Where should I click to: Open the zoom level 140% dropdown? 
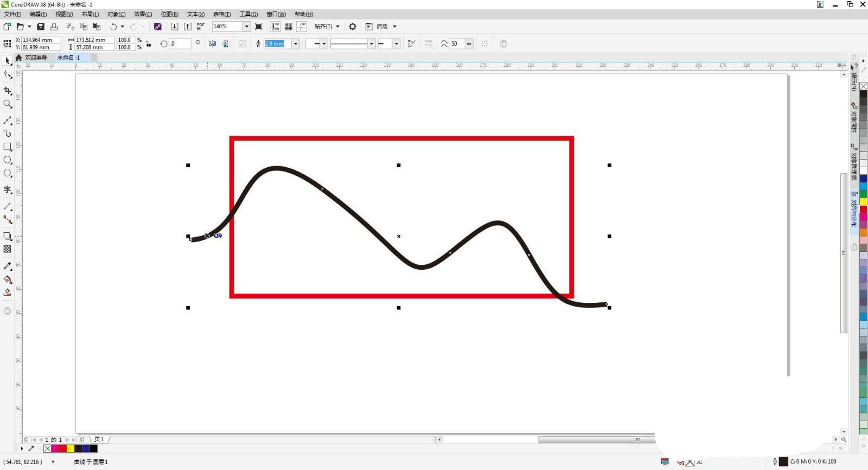[x=246, y=27]
